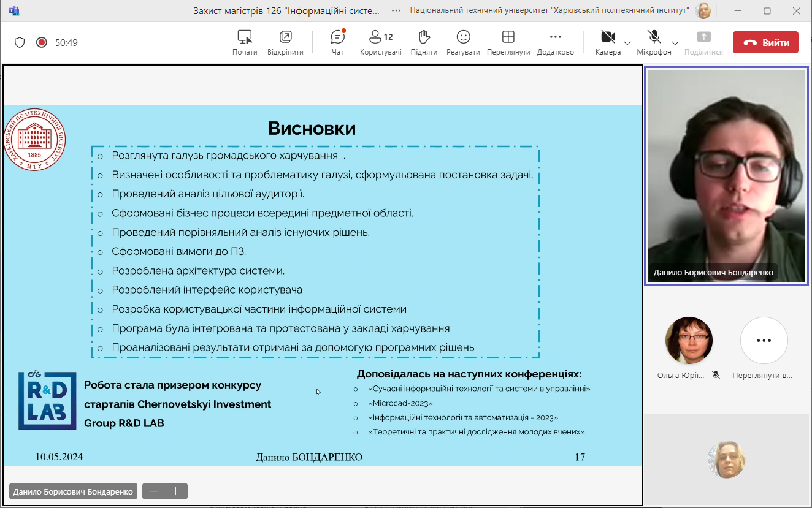
Task: Open Додатково more actions menu
Action: 555,42
